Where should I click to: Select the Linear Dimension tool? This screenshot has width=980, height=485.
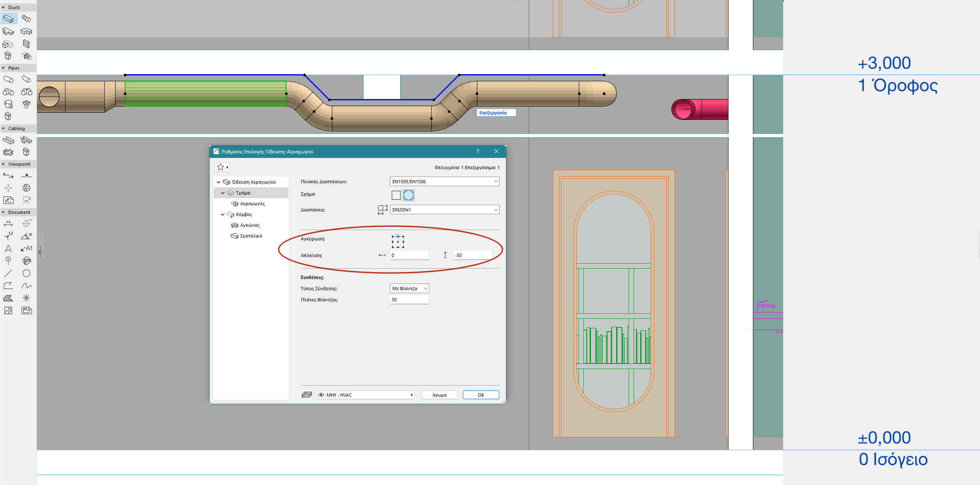tap(8, 224)
